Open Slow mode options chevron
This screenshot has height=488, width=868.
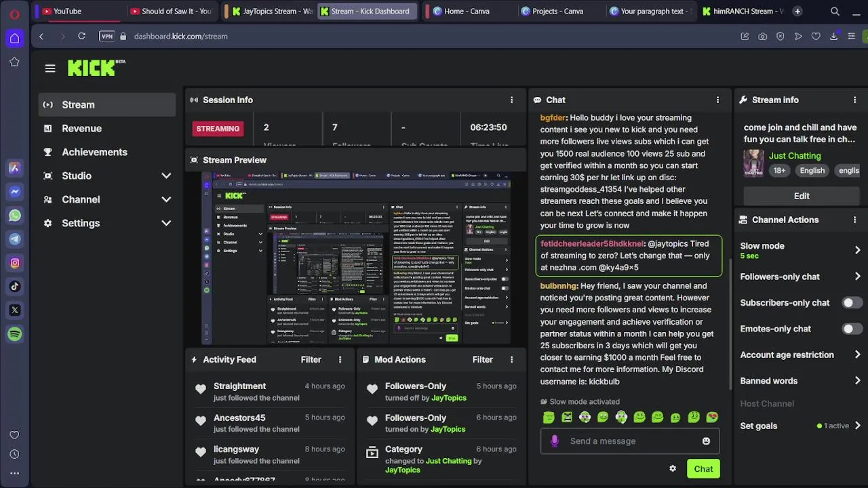click(x=857, y=250)
